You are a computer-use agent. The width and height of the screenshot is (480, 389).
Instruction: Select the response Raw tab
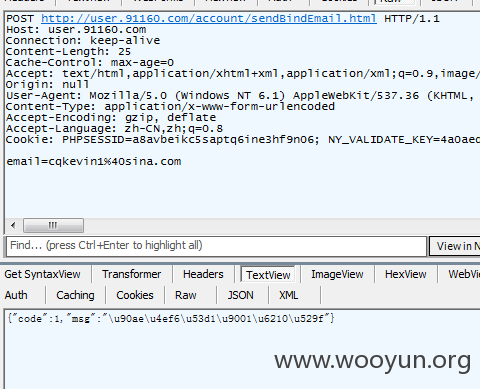186,295
